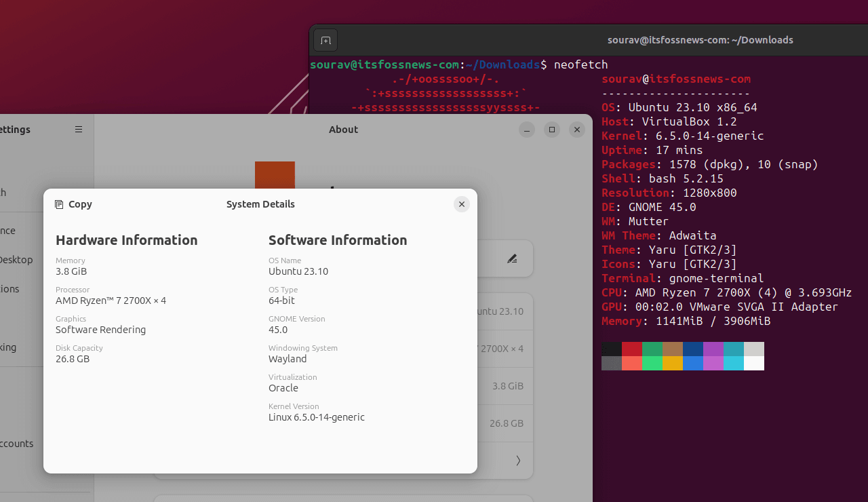This screenshot has width=868, height=502.
Task: Open a new tab in the terminal
Action: click(325, 41)
